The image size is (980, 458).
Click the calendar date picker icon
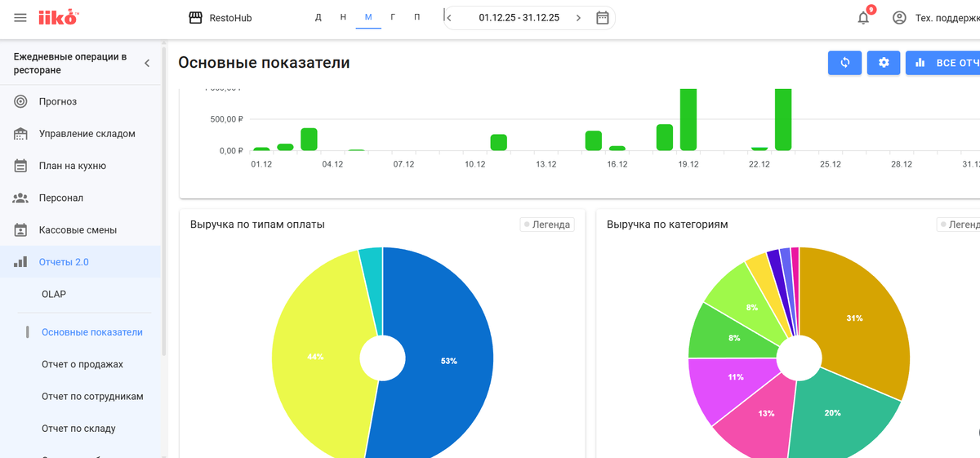pos(603,17)
